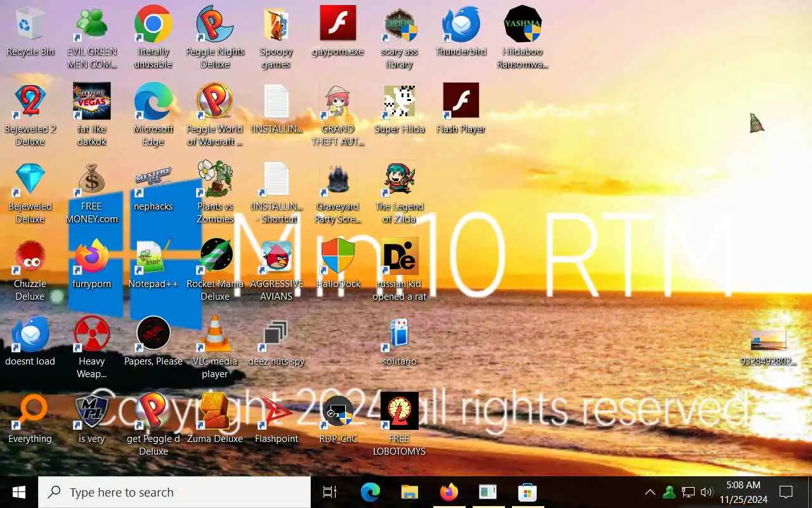Viewport: 812px width, 508px height.
Task: Open the Windows Start menu
Action: 19,492
